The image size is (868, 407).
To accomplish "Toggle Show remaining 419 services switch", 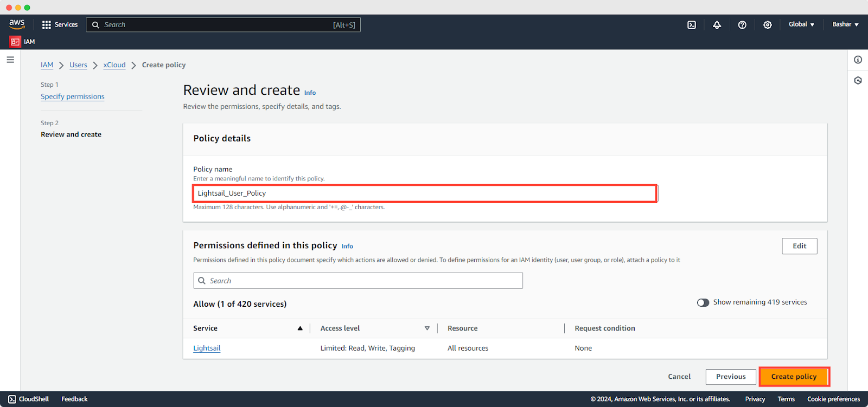I will point(703,302).
